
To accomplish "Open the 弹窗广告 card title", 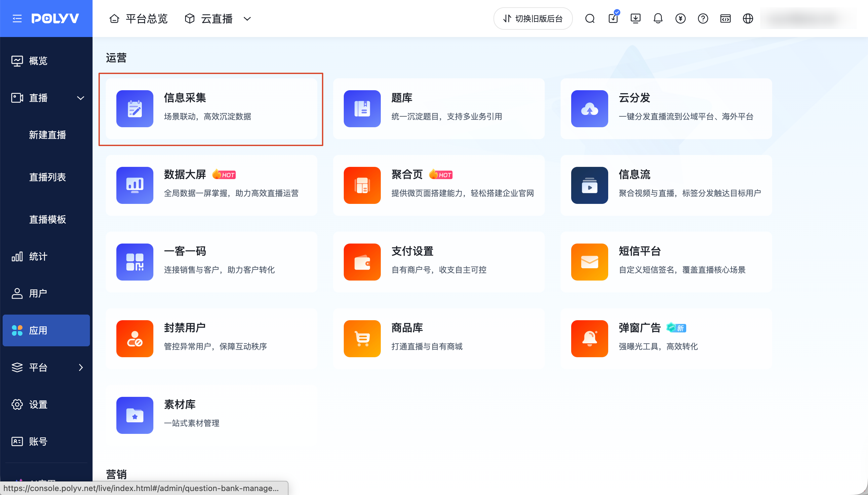I will [640, 328].
